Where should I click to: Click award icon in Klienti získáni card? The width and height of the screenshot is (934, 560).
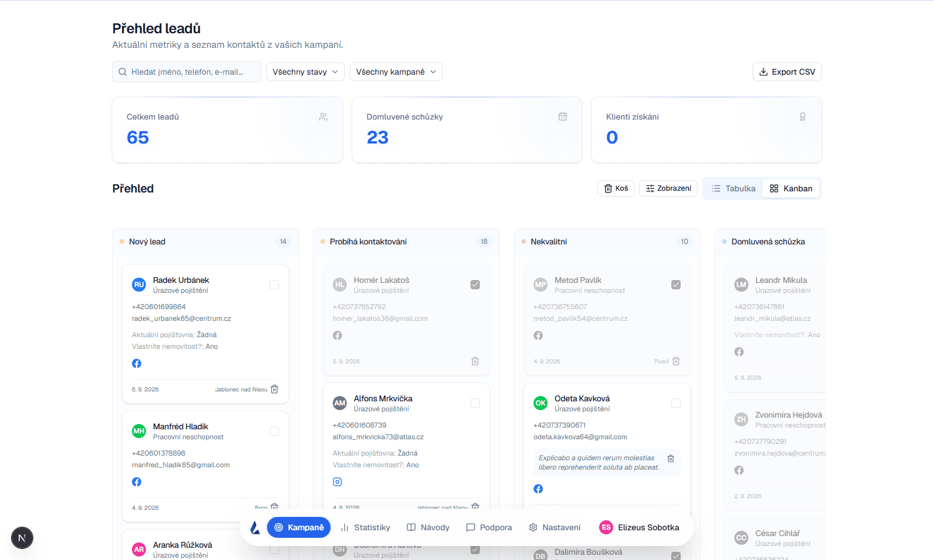coord(803,117)
